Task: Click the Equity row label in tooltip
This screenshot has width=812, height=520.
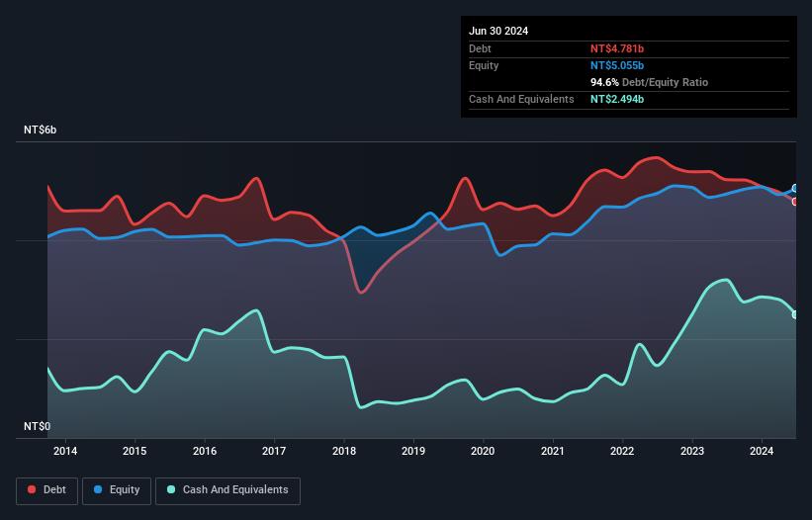Action: tap(484, 65)
